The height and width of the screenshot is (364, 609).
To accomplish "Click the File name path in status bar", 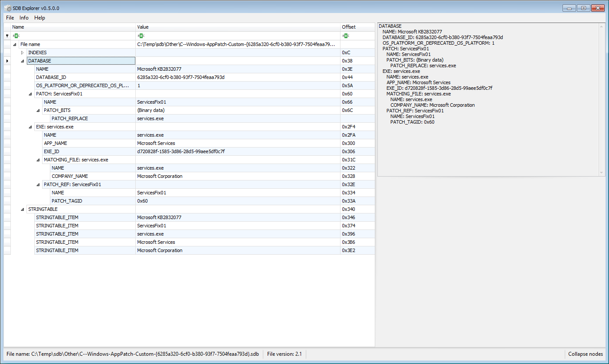I will (133, 354).
